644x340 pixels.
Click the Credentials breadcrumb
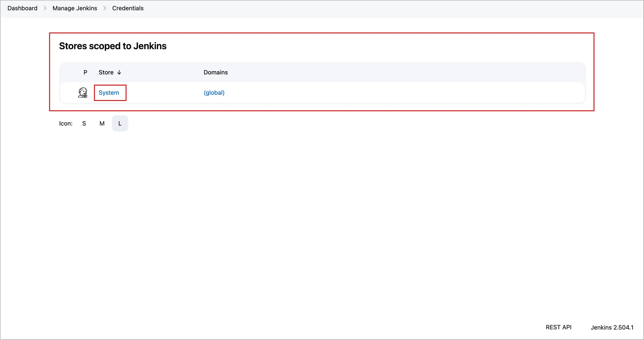(x=128, y=8)
